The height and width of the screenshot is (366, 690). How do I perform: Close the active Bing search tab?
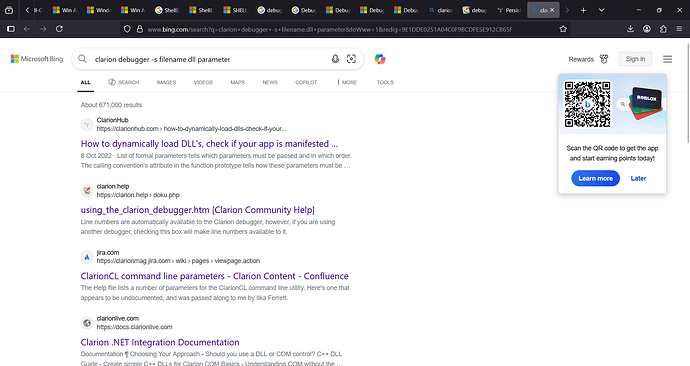coord(552,10)
